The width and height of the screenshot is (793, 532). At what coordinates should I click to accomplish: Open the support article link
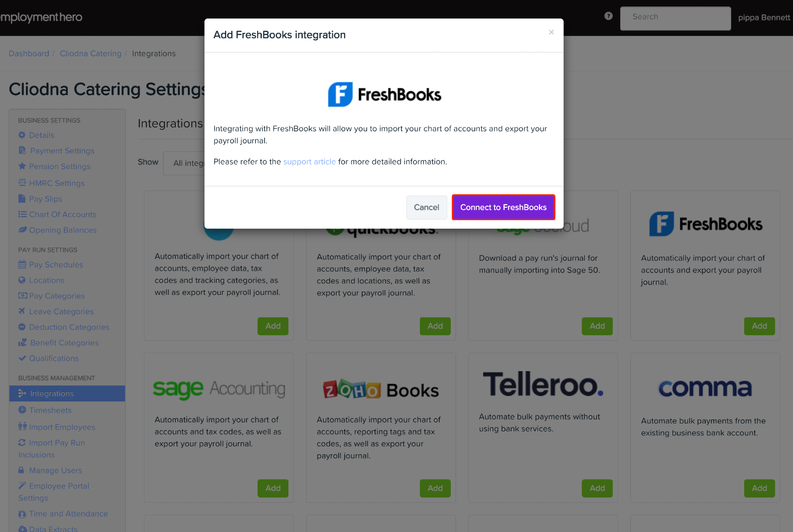309,162
